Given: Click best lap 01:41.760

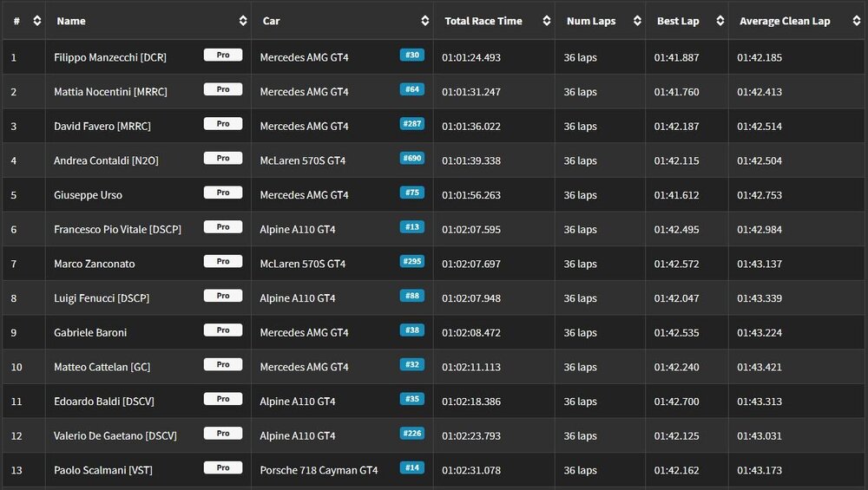Looking at the screenshot, I should 676,92.
